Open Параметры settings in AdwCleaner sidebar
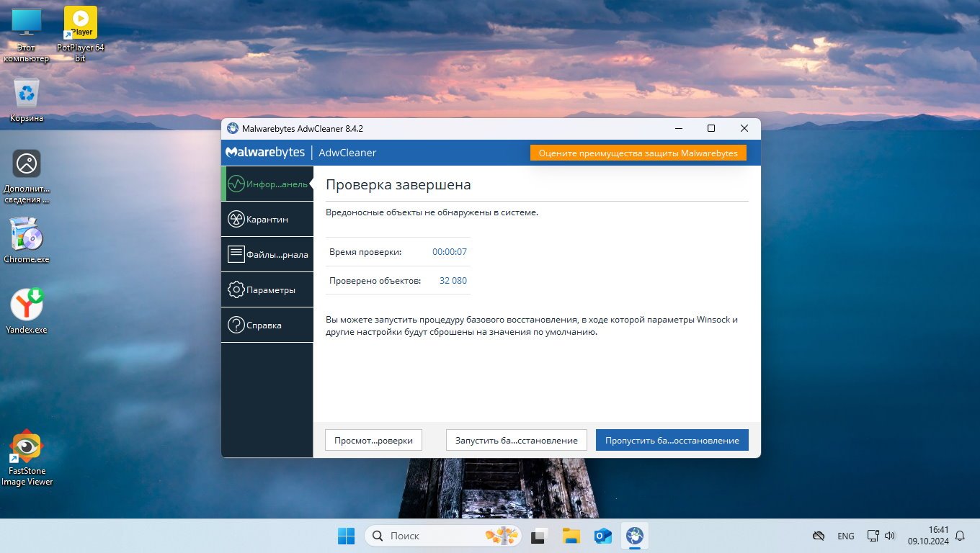 coord(267,289)
